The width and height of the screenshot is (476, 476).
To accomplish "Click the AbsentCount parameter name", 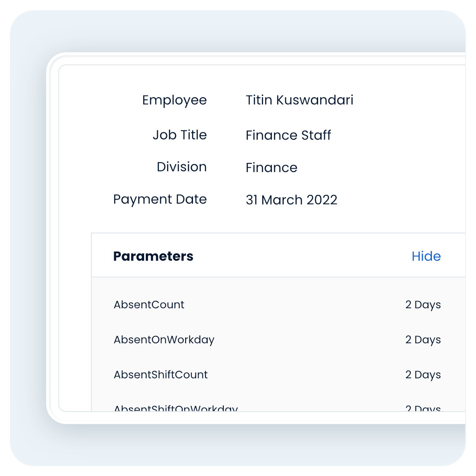I will (149, 305).
